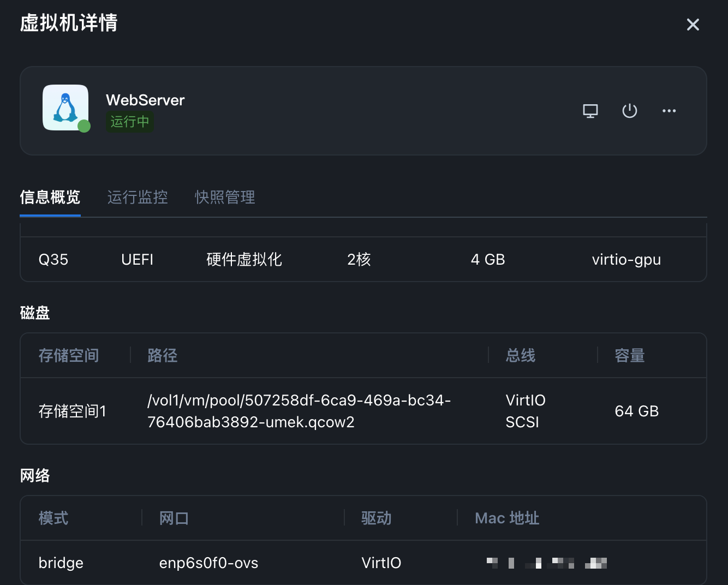Switch to the 运行监控 tab

[138, 197]
